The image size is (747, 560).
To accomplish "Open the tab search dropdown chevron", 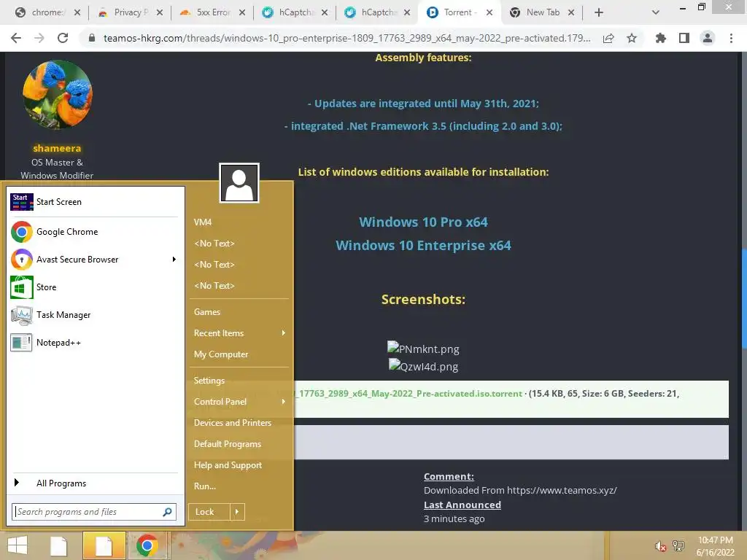I will tap(656, 12).
